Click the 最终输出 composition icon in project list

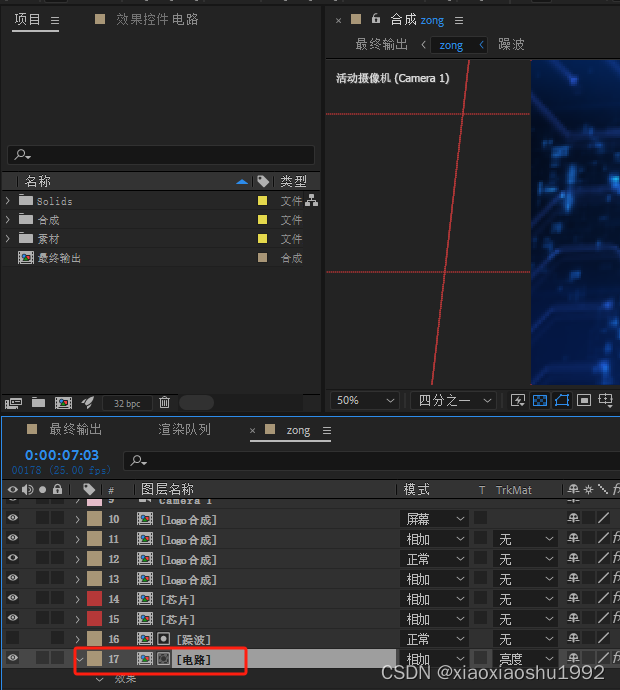pyautogui.click(x=26, y=258)
